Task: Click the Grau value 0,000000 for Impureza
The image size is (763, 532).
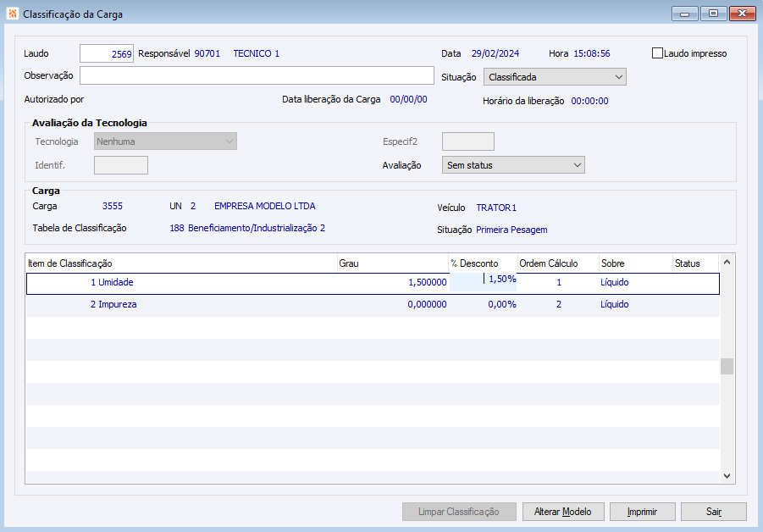Action: pyautogui.click(x=428, y=304)
